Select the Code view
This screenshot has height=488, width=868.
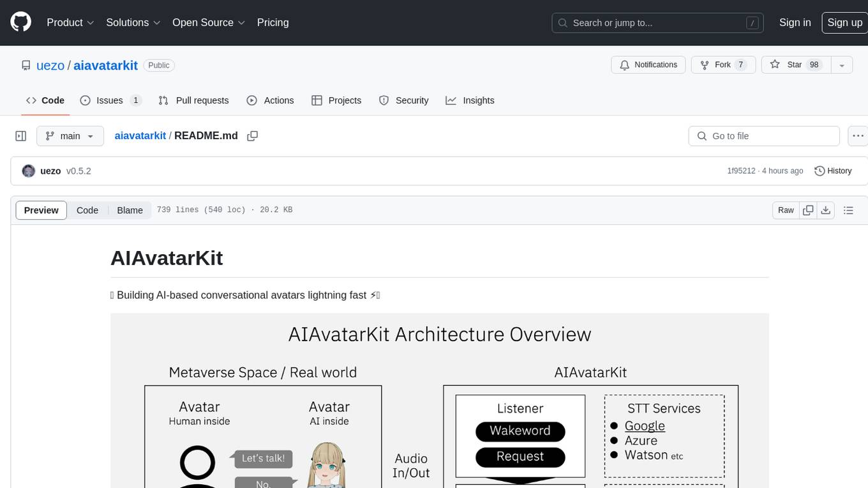[x=87, y=210]
